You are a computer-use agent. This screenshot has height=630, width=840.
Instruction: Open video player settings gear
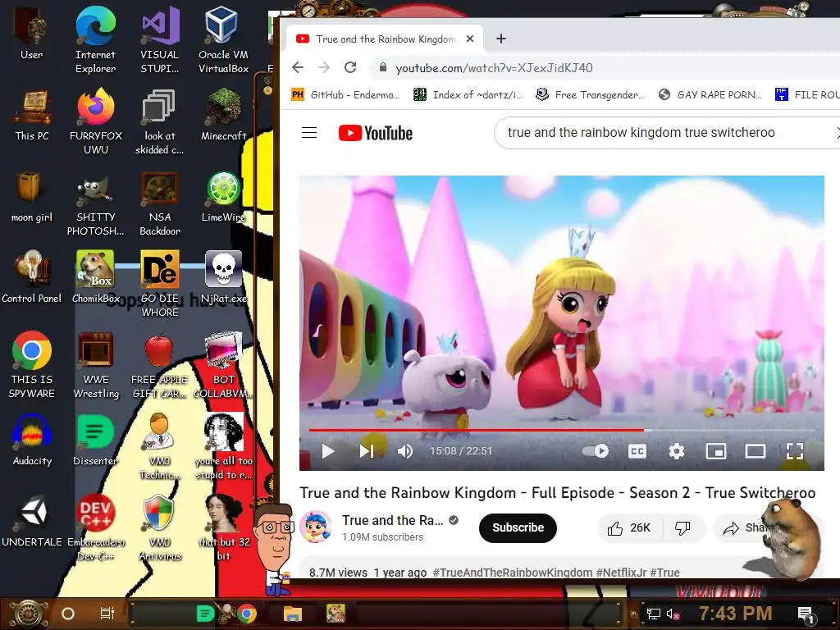[677, 451]
